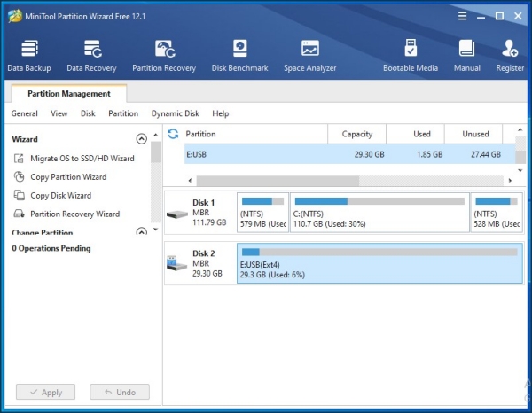Click the Copy Disk Wizard icon
The width and height of the screenshot is (532, 413).
click(x=19, y=195)
